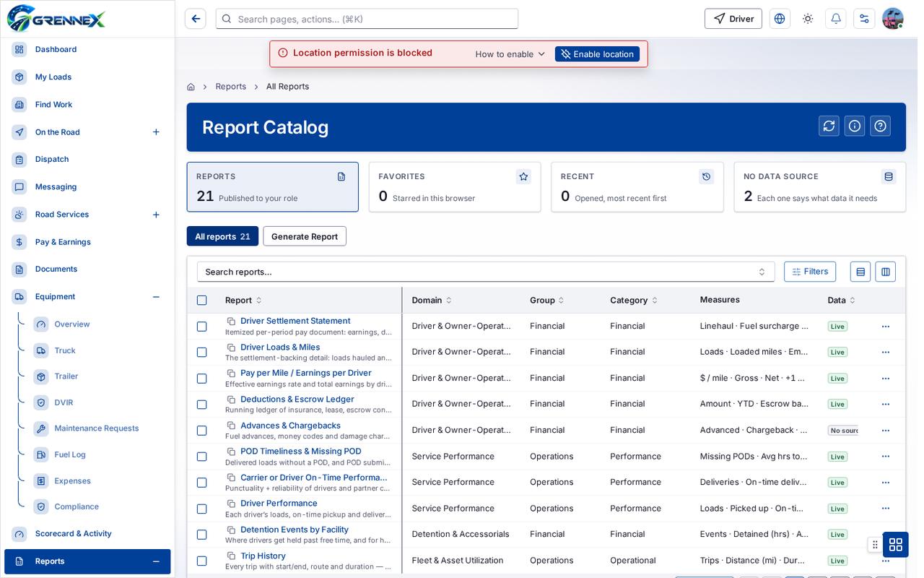Check the Pay per Mile / Earnings row
Image resolution: width=924 pixels, height=578 pixels.
point(202,379)
